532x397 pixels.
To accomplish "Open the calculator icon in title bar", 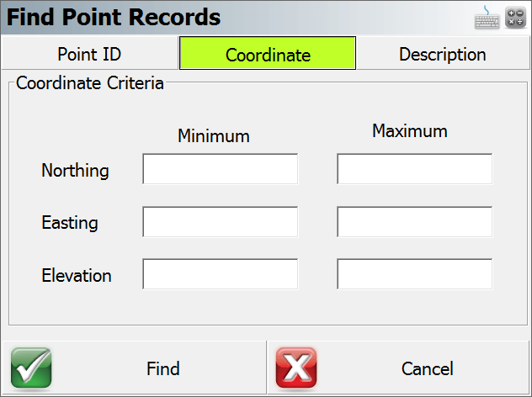I will 515,18.
